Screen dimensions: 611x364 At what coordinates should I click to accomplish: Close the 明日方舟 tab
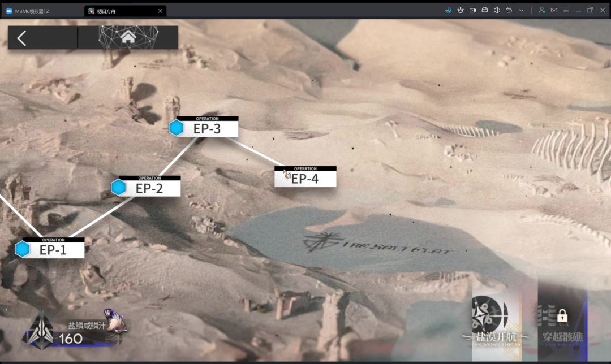tap(160, 11)
